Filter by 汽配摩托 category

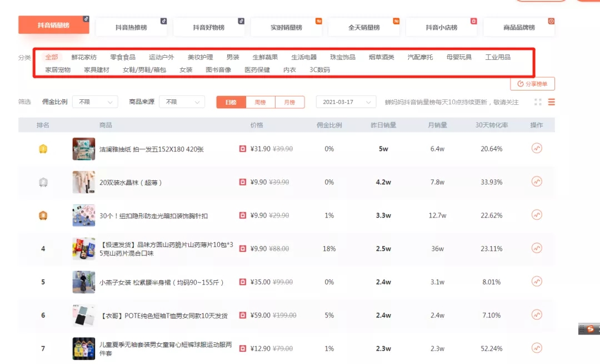pos(420,57)
